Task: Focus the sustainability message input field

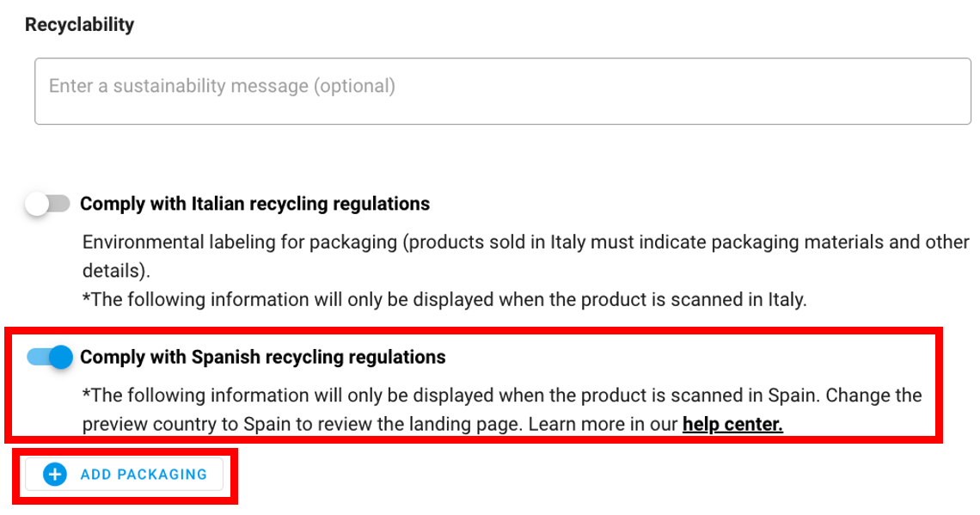Action: (x=503, y=91)
